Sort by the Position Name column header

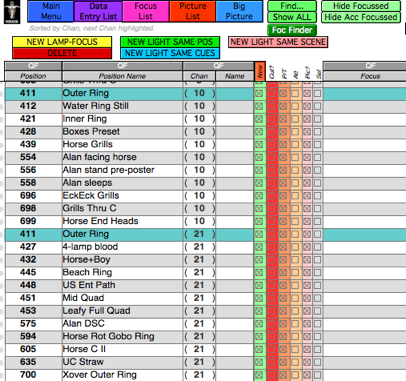[122, 76]
